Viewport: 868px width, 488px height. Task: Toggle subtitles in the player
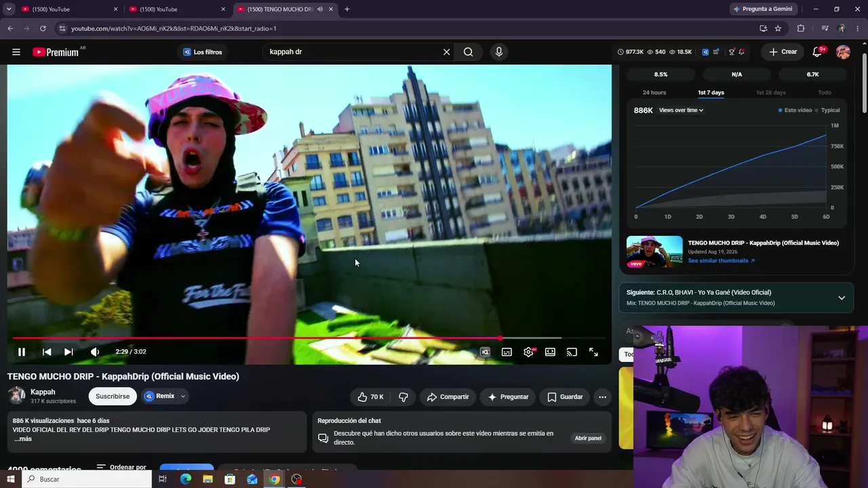(507, 352)
